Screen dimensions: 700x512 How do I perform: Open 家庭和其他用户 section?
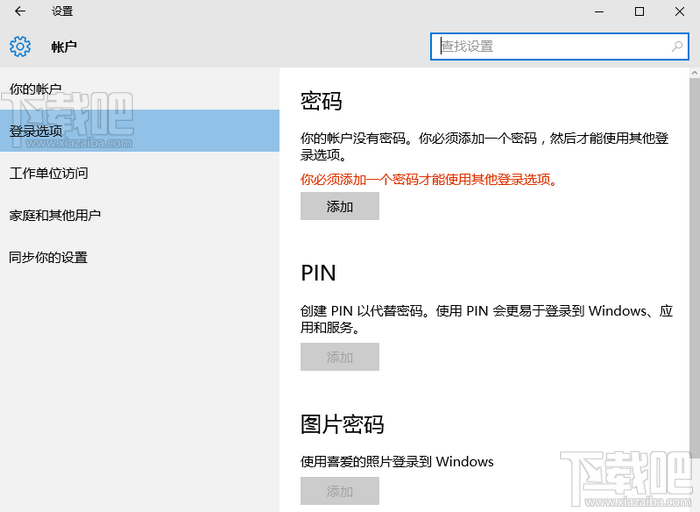click(x=140, y=215)
